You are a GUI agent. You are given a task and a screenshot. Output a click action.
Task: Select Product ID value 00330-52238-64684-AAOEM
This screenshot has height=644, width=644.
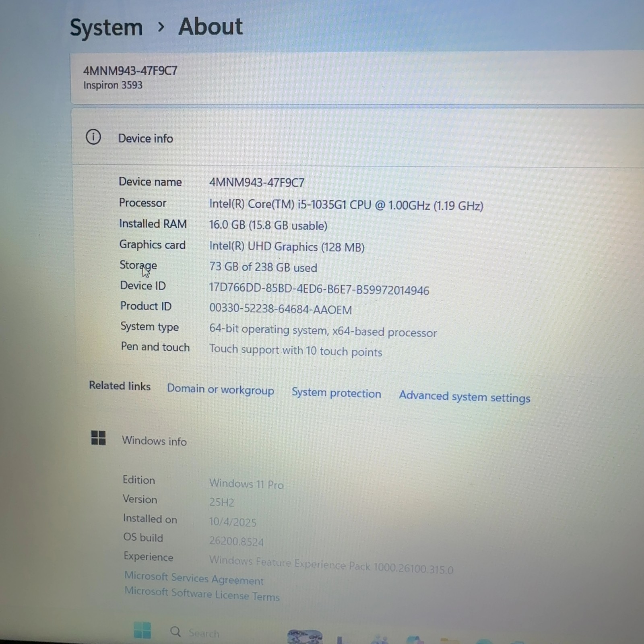pyautogui.click(x=281, y=309)
